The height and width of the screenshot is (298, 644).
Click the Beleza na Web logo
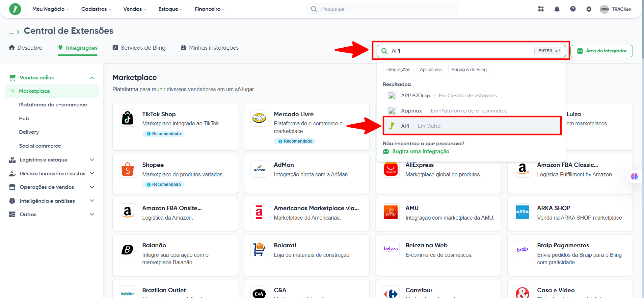391,249
